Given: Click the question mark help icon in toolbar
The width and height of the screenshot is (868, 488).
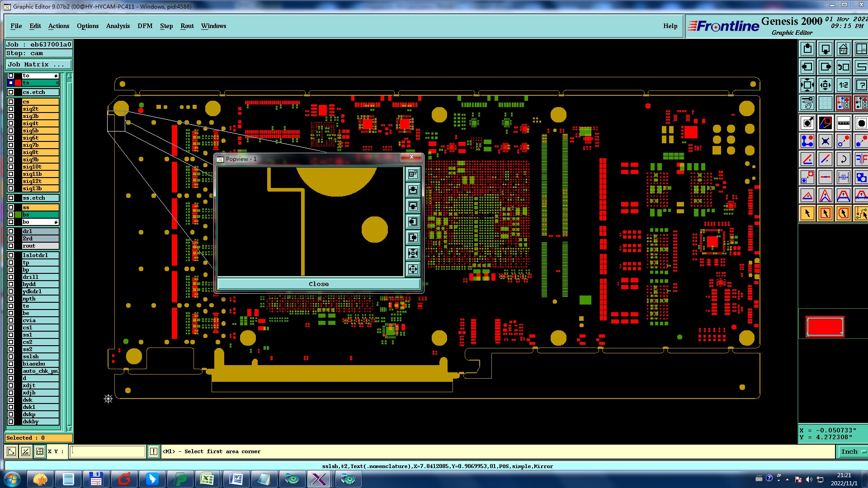Looking at the screenshot, I should coord(861,85).
